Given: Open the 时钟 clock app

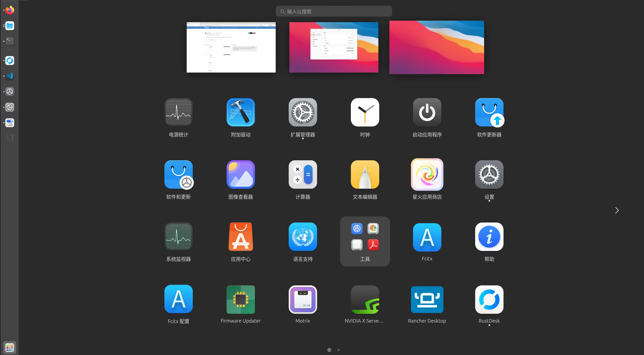Looking at the screenshot, I should click(x=365, y=112).
